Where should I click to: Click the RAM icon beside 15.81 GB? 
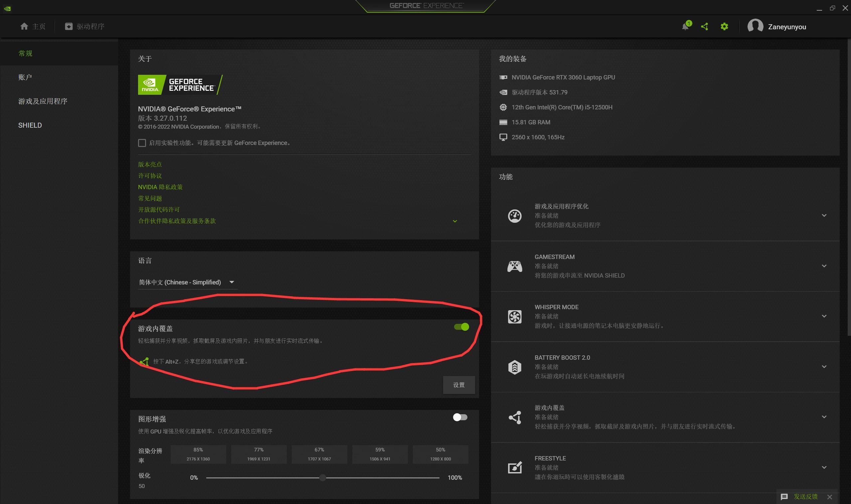pyautogui.click(x=503, y=122)
